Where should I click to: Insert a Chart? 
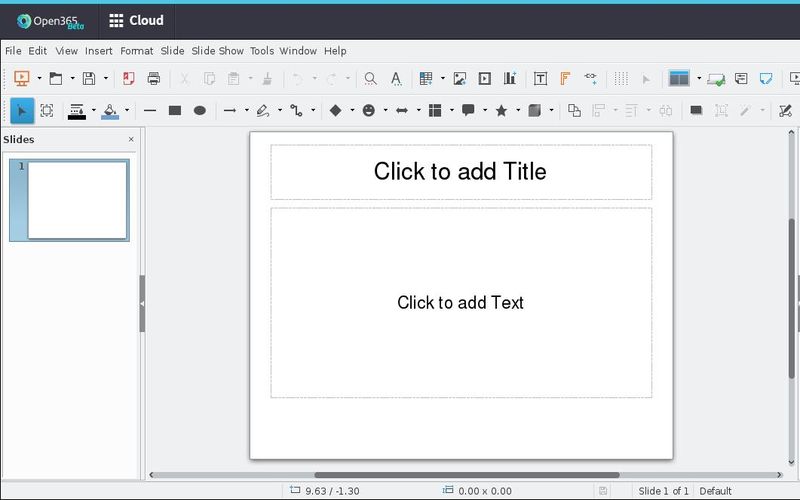click(x=510, y=79)
